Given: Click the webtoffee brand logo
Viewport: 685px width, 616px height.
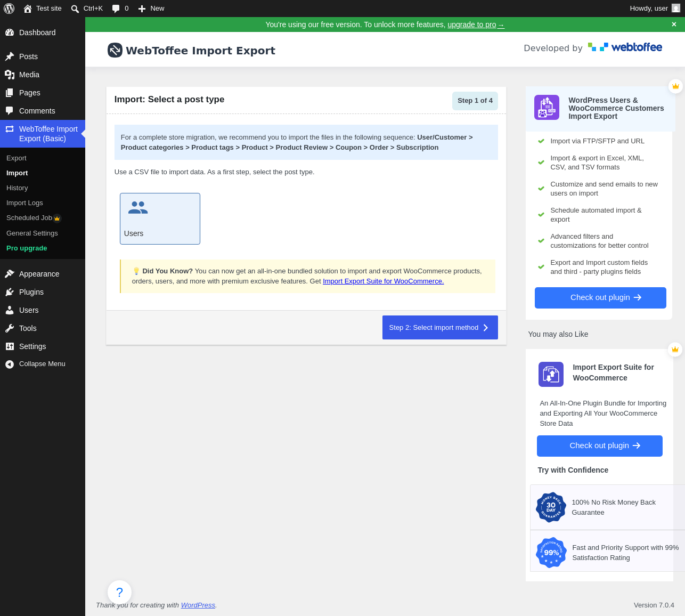Looking at the screenshot, I should point(625,47).
